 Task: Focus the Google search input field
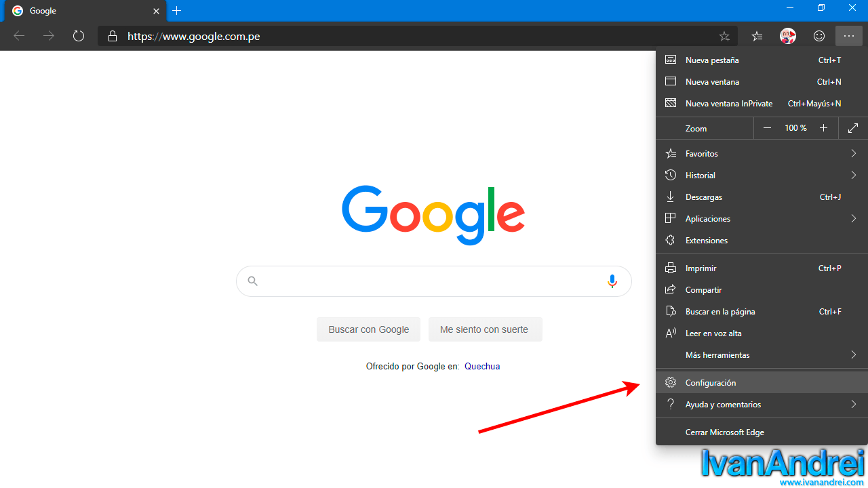click(434, 281)
